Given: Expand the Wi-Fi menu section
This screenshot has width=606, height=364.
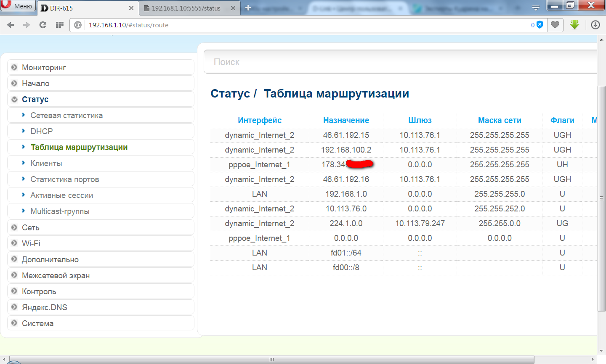Looking at the screenshot, I should (x=31, y=243).
